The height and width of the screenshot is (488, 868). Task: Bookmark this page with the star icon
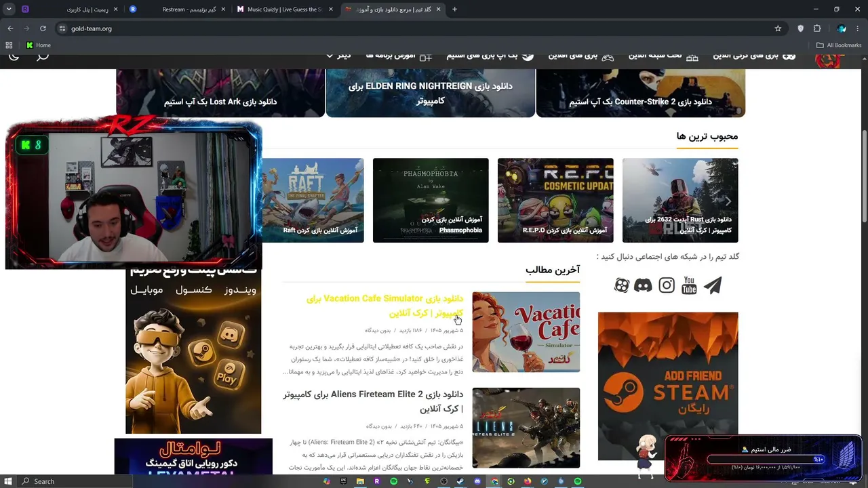point(778,28)
